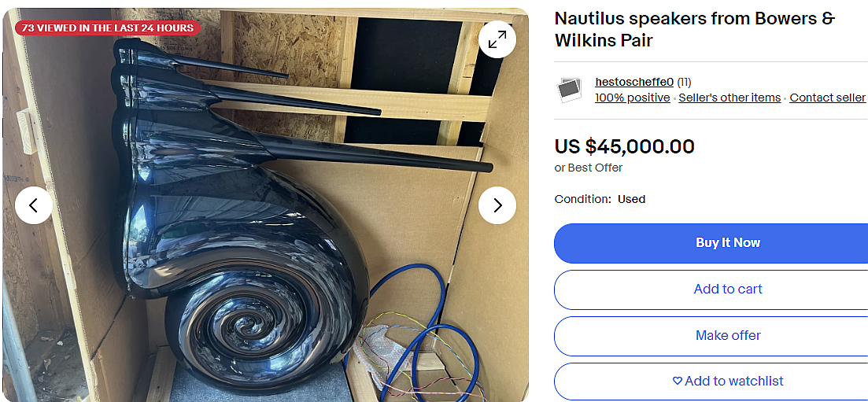The height and width of the screenshot is (402, 868).
Task: Click the Condition: Used label
Action: (x=600, y=199)
